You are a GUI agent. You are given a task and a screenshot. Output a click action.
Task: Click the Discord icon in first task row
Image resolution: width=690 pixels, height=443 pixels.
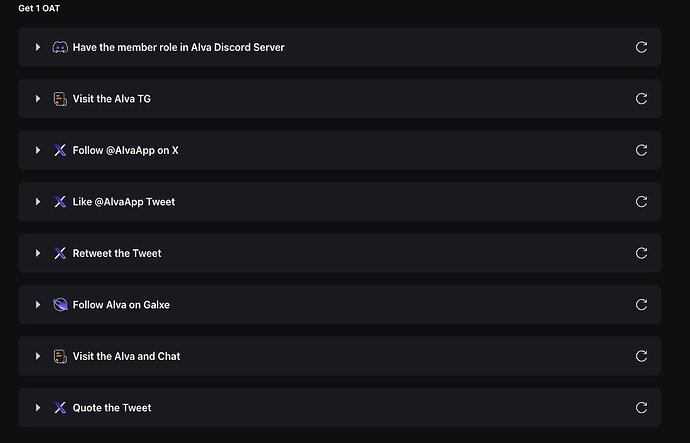click(x=60, y=47)
